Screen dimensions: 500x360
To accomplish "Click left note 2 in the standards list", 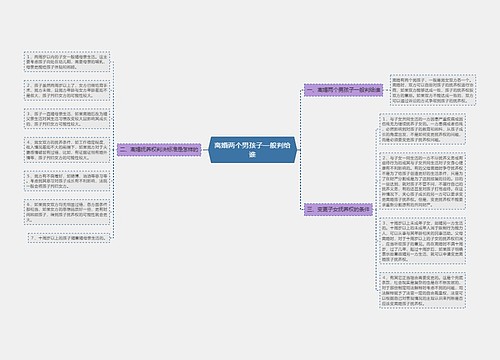I will tap(67, 90).
